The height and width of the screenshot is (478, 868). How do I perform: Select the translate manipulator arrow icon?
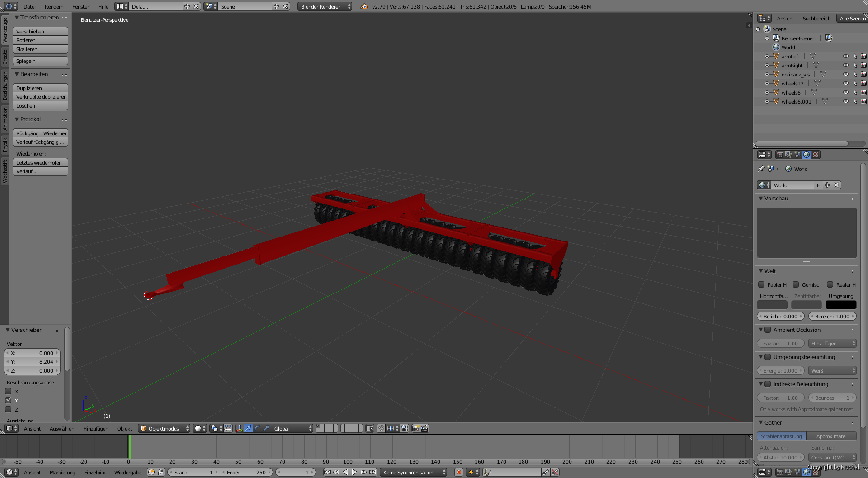point(248,428)
